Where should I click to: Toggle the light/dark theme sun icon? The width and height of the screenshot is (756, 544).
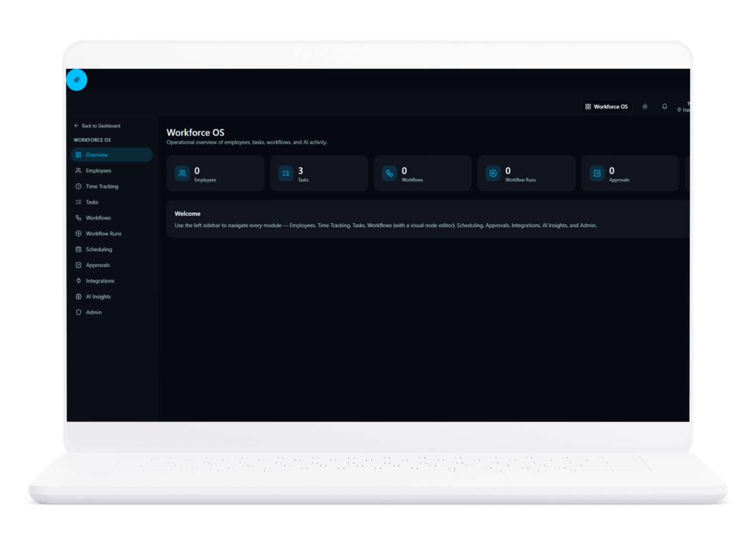[x=645, y=107]
